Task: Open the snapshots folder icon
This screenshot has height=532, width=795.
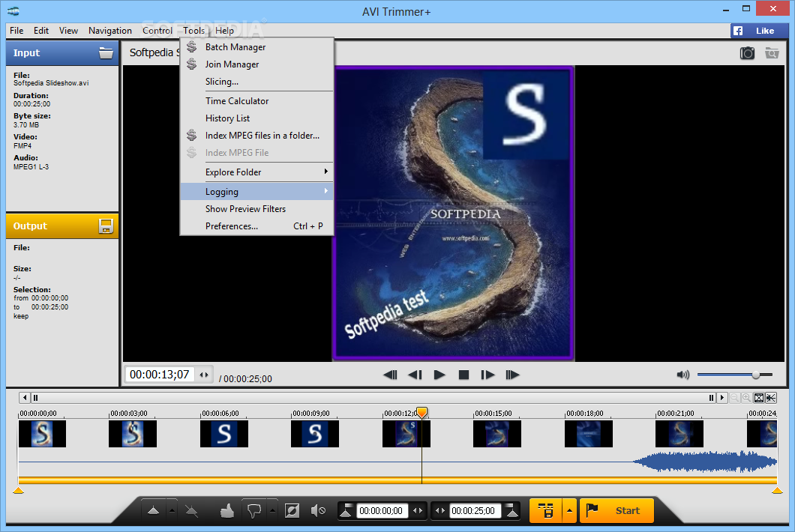Action: point(772,52)
